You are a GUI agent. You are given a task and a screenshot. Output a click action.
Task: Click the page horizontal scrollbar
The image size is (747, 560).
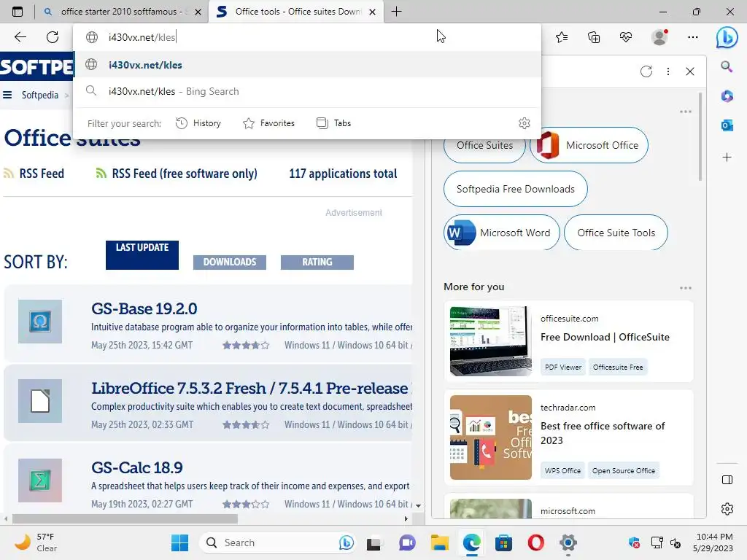(x=125, y=518)
